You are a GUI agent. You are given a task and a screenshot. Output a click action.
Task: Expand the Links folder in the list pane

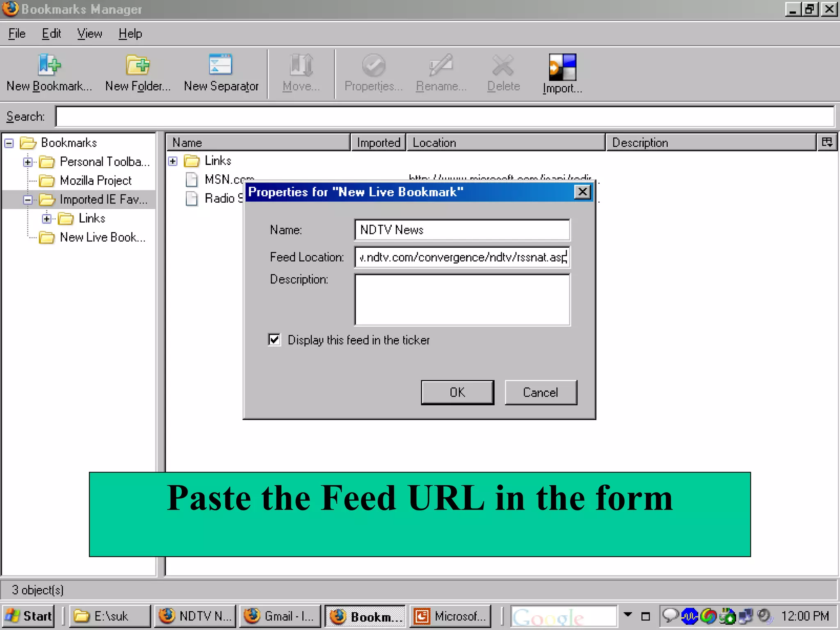tap(173, 161)
